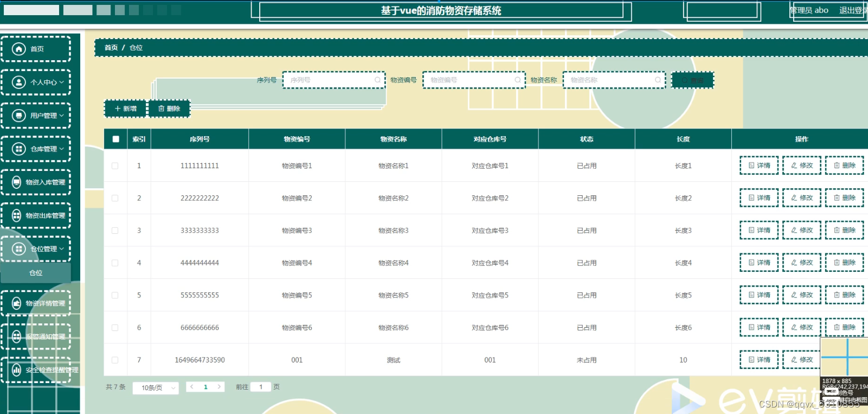The image size is (868, 414).
Task: Click the 物资详情管理 sidebar icon
Action: [17, 303]
